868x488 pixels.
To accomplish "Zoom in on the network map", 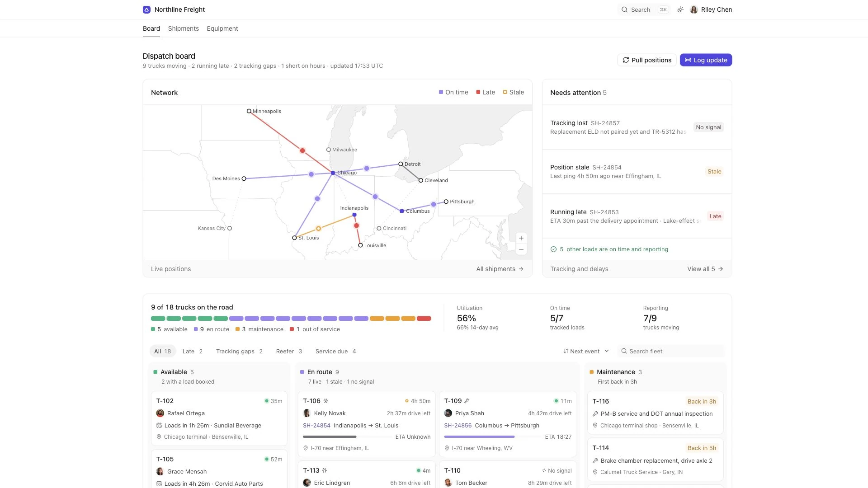I will 521,238.
